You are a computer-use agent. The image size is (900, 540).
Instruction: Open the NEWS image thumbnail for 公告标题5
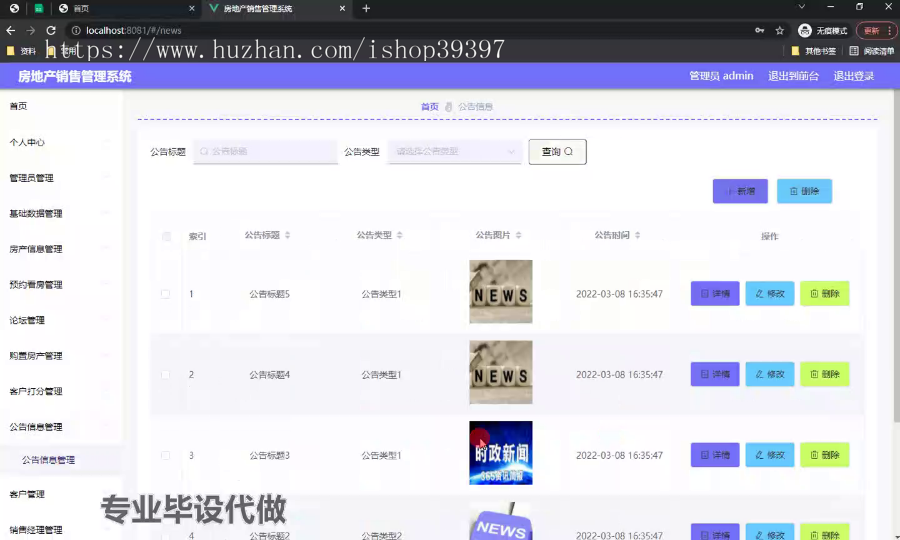click(501, 292)
